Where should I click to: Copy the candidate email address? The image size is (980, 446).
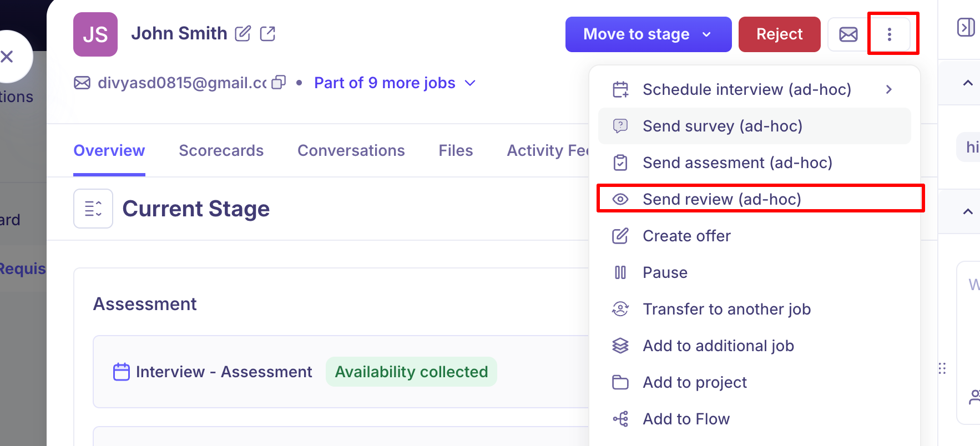279,83
